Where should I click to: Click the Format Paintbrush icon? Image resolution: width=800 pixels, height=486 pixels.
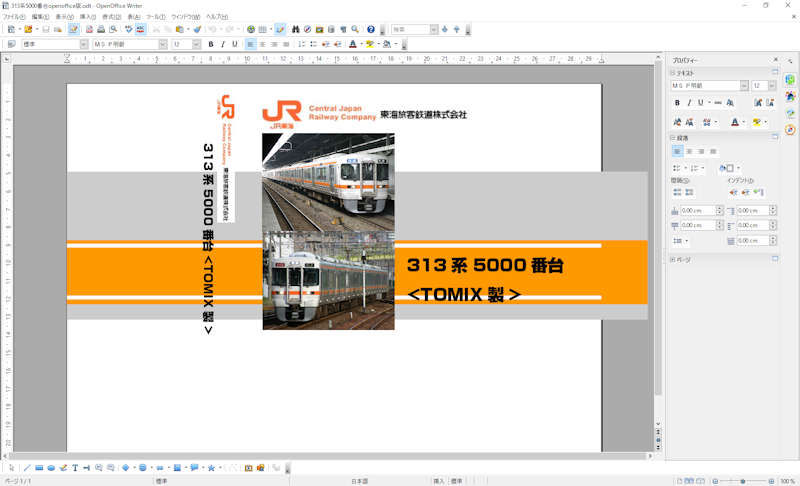[197, 30]
